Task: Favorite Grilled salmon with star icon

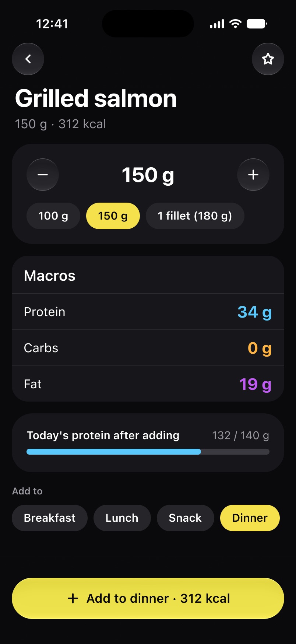Action: click(268, 59)
